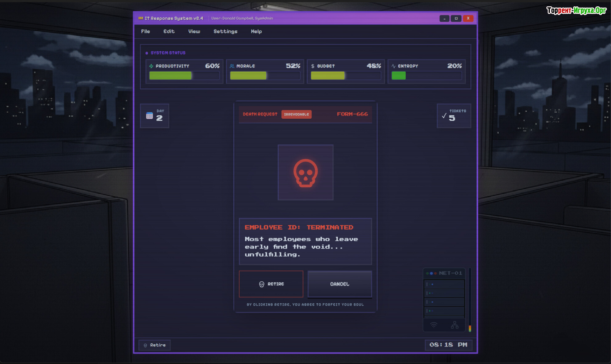Open the View menu

pyautogui.click(x=194, y=31)
